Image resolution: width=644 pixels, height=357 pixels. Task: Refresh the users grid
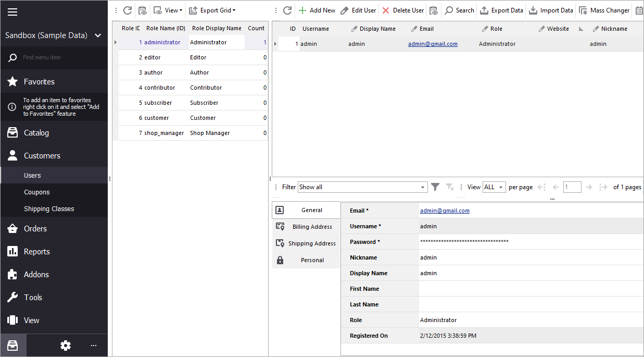click(287, 10)
